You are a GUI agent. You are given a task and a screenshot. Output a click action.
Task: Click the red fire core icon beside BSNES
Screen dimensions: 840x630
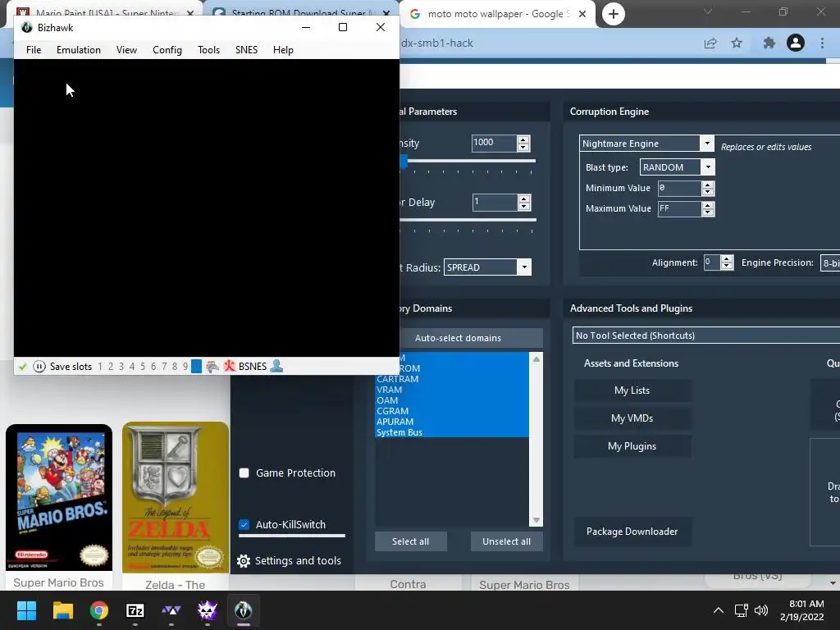(x=230, y=367)
